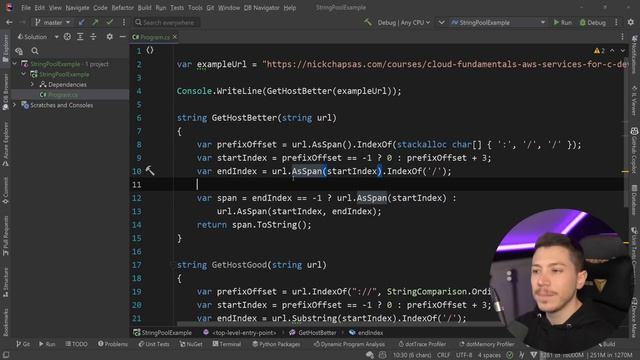Click the Rider application logo

(9, 7)
